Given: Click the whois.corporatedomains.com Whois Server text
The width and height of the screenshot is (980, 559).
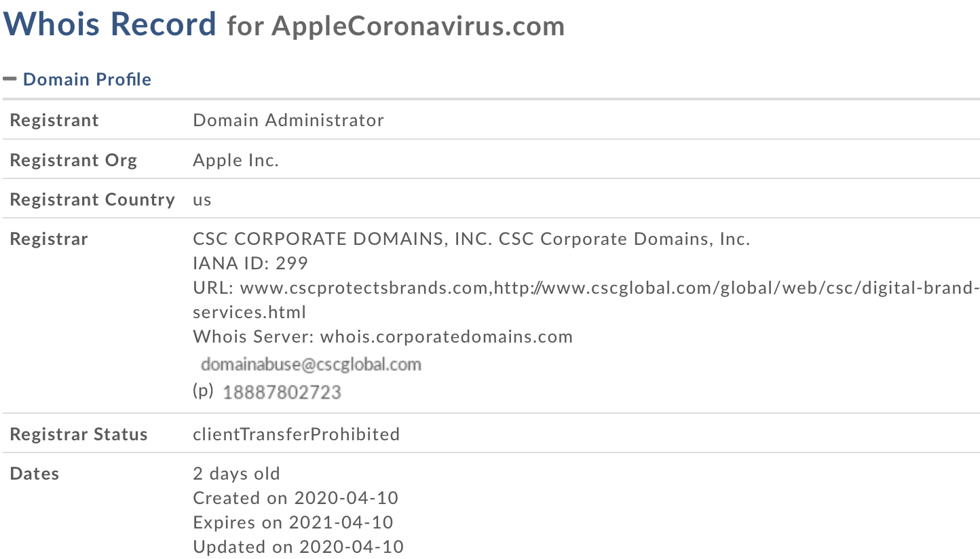Looking at the screenshot, I should click(446, 336).
